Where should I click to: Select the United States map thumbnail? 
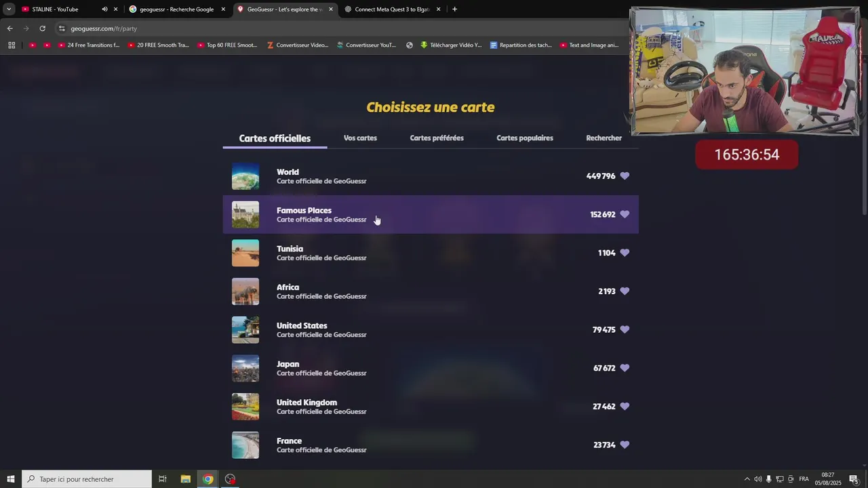pos(245,329)
